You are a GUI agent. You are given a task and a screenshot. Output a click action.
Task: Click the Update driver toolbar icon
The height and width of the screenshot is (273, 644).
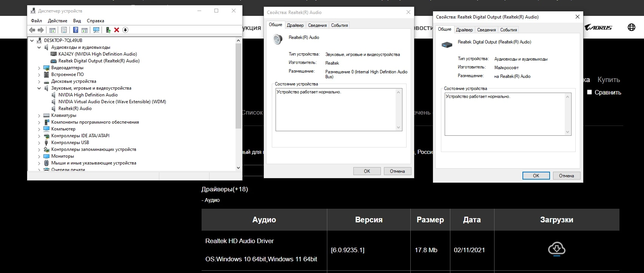coord(108,30)
